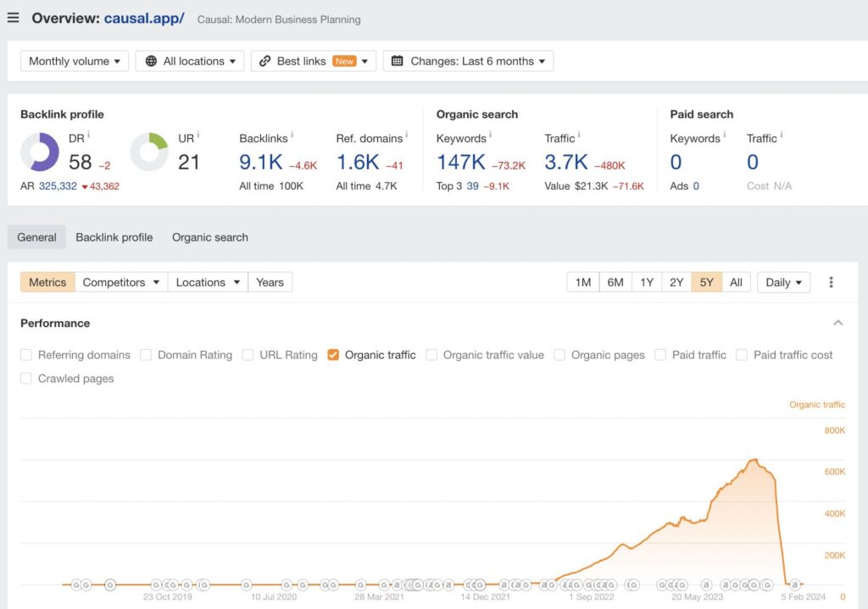Viewport: 868px width, 609px height.
Task: Open the 1.6K referring domains report
Action: point(358,162)
